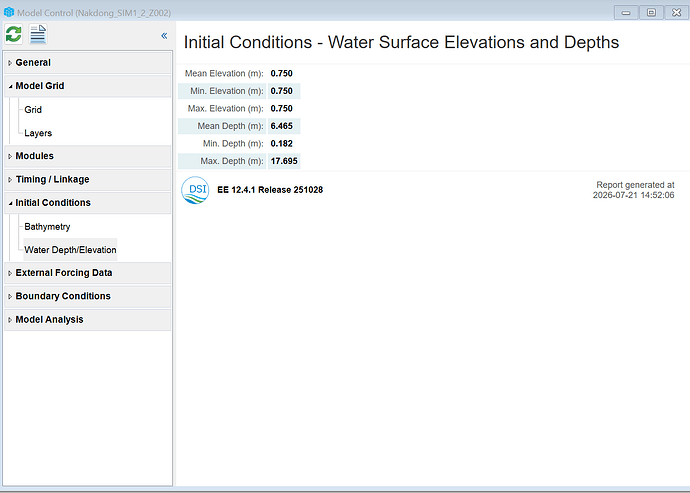Close the Model Control window
The image size is (690, 493).
676,12
